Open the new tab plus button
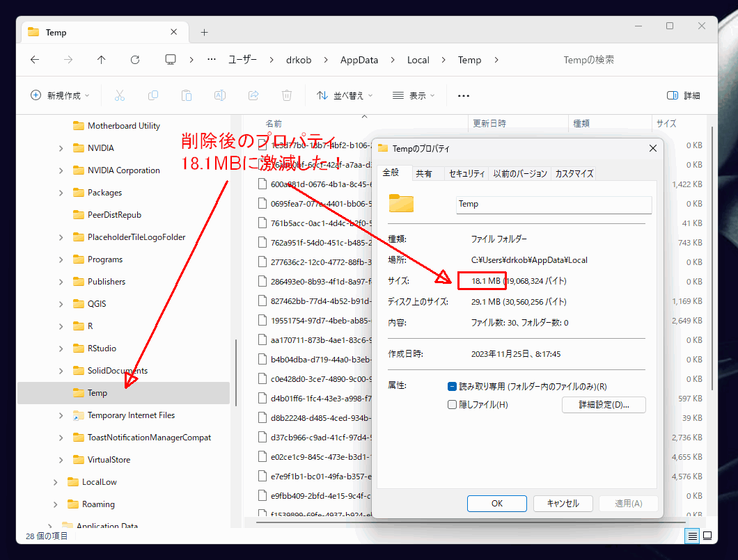Viewport: 738px width, 560px height. 204,33
